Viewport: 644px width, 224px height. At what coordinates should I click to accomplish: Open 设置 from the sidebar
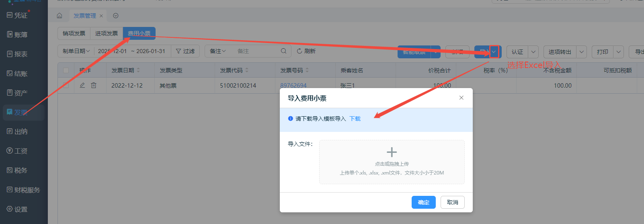click(18, 209)
